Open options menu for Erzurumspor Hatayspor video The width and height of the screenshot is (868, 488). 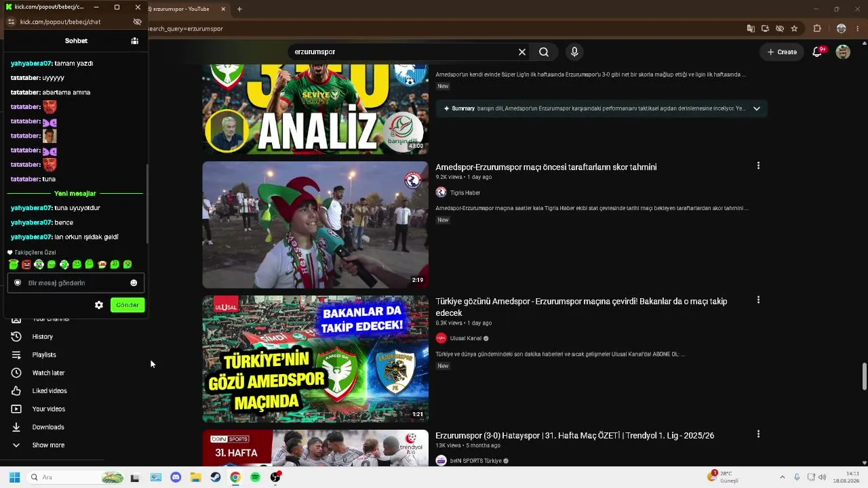tap(758, 434)
